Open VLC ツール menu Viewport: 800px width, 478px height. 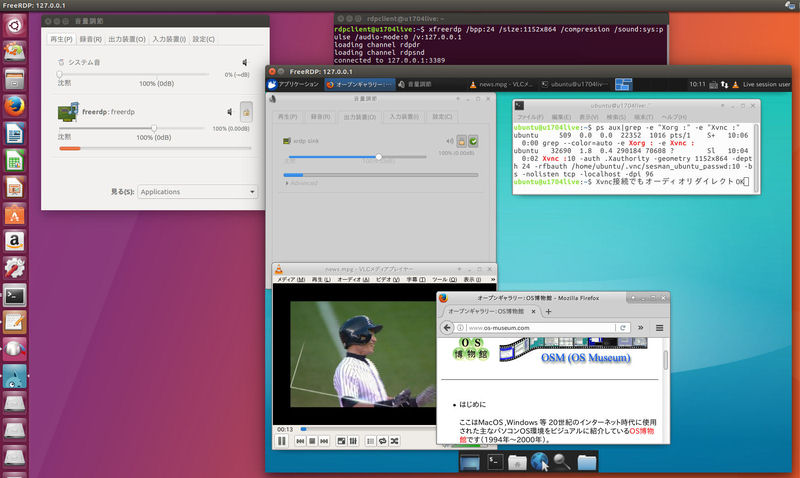[x=444, y=280]
